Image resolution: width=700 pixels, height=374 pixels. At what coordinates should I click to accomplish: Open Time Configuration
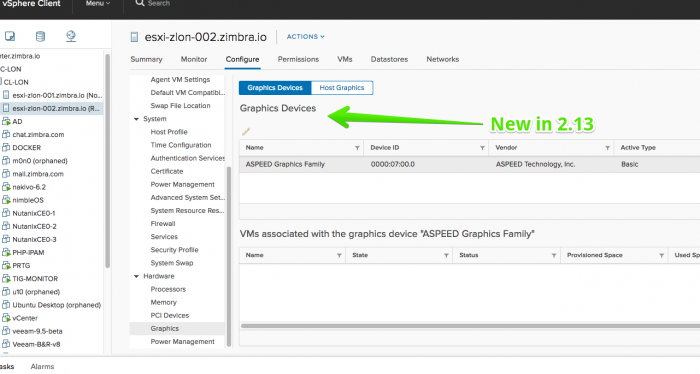pyautogui.click(x=181, y=145)
